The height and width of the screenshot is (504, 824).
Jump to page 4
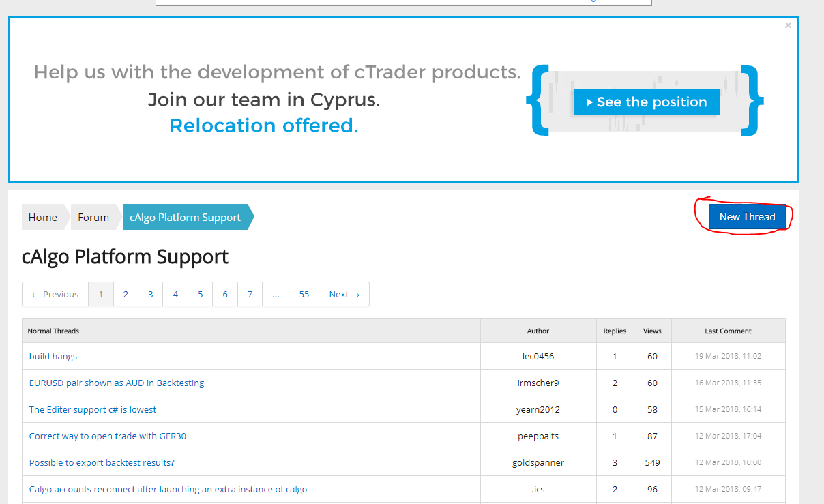point(175,294)
